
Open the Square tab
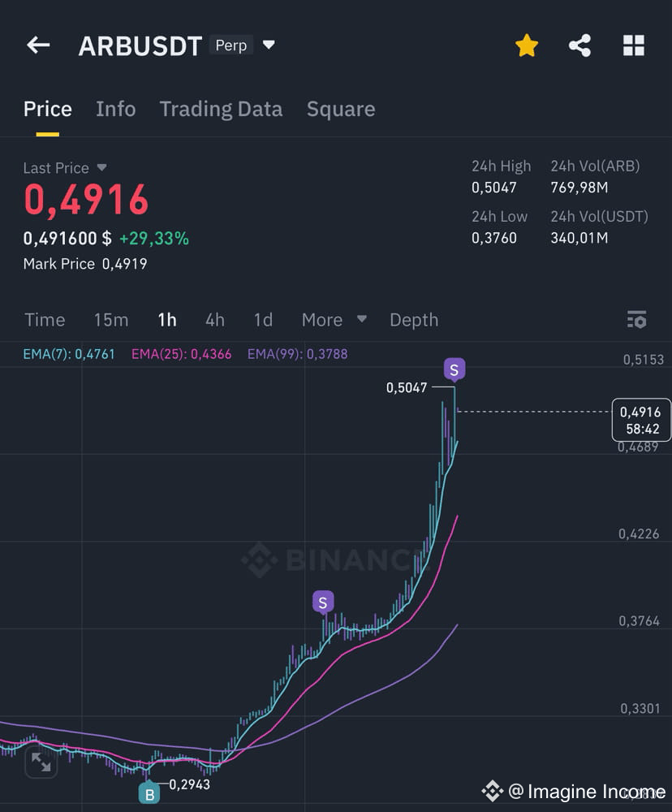pos(341,110)
